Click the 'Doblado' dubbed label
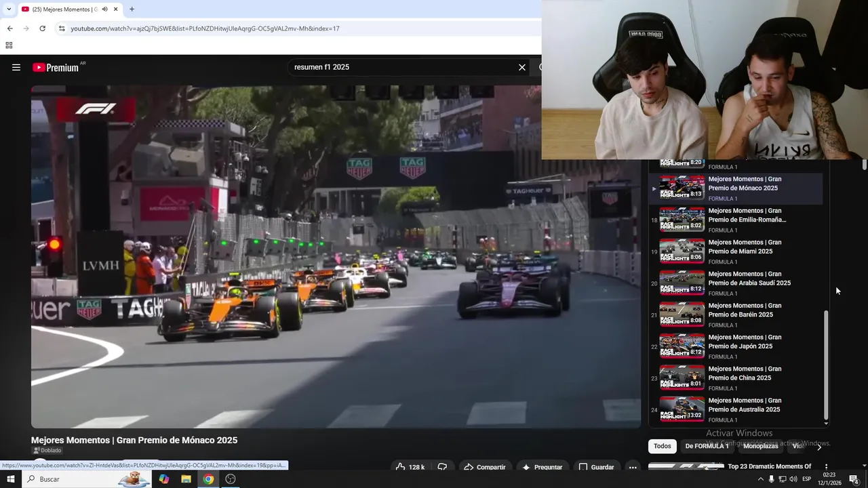868x488 pixels. tap(47, 450)
